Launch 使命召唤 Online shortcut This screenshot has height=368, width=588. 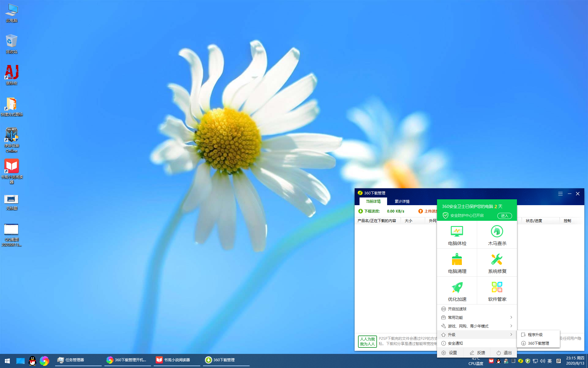click(12, 140)
